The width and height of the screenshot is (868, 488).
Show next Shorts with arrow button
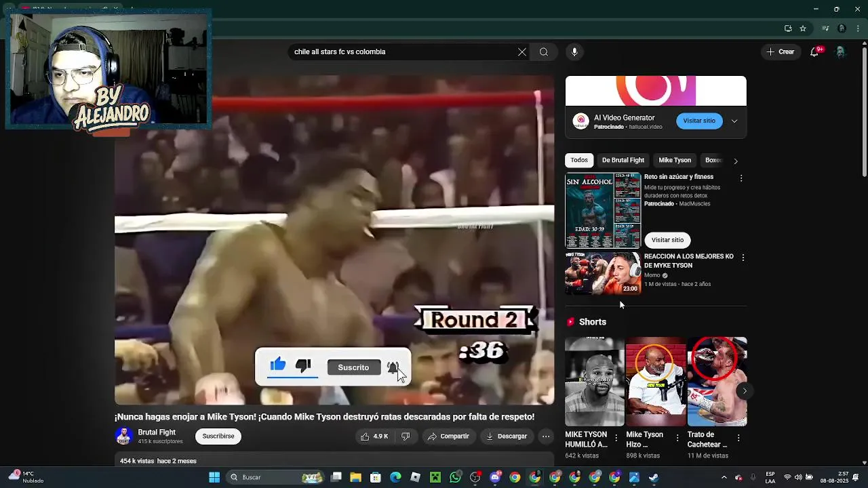coord(745,390)
